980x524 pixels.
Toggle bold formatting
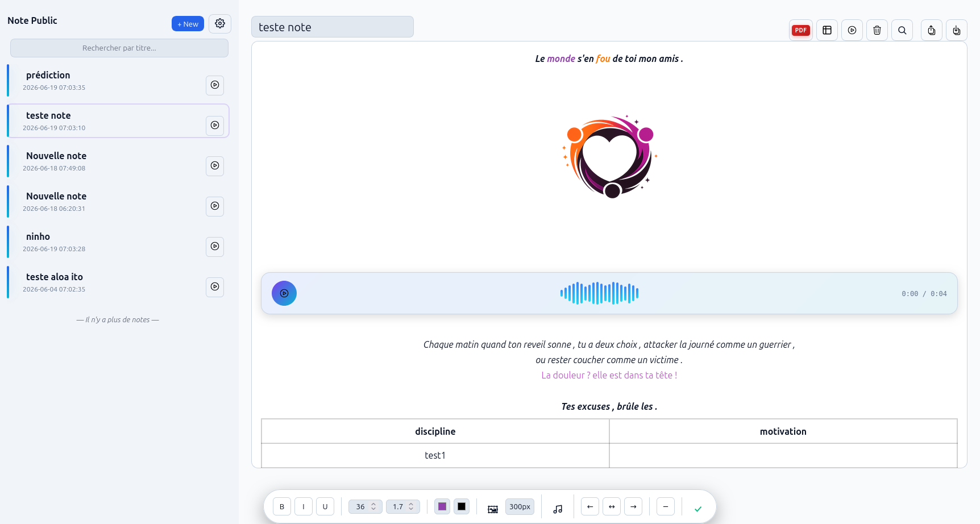(282, 506)
